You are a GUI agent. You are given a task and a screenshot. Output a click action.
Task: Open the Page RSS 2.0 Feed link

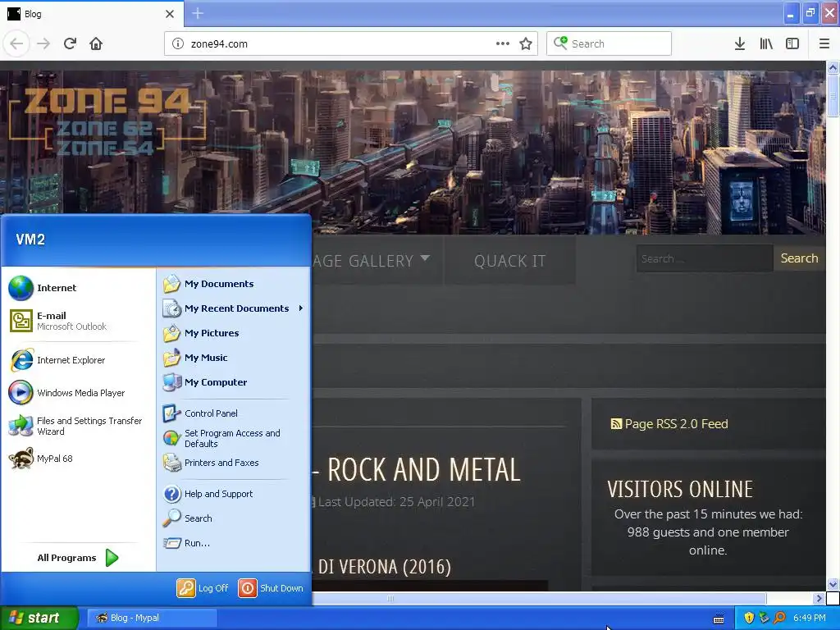[676, 424]
